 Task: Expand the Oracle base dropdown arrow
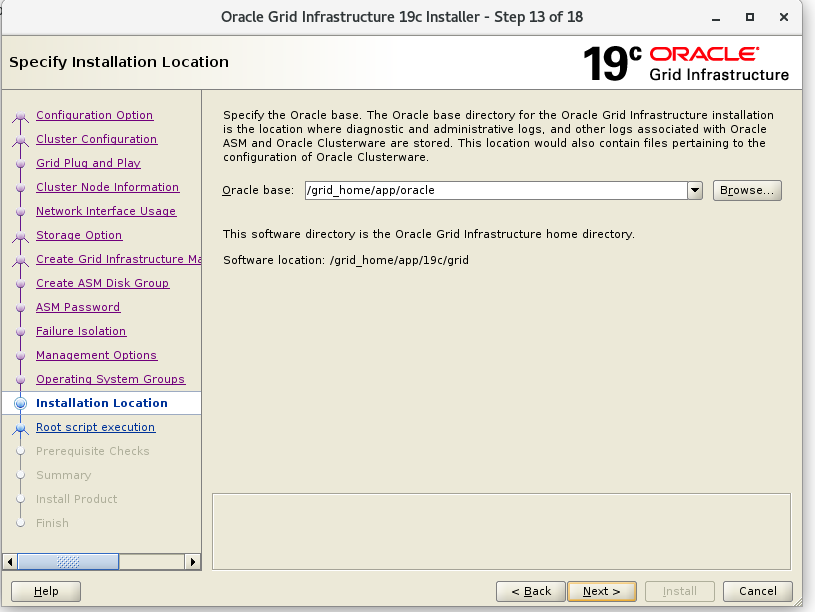pyautogui.click(x=695, y=190)
